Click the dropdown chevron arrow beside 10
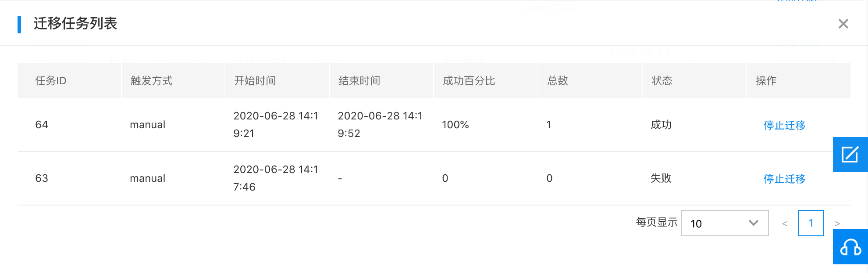868x274 pixels. 754,223
